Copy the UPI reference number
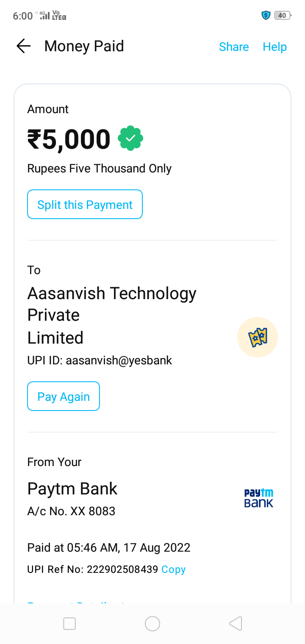This screenshot has width=305, height=644. pyautogui.click(x=174, y=569)
